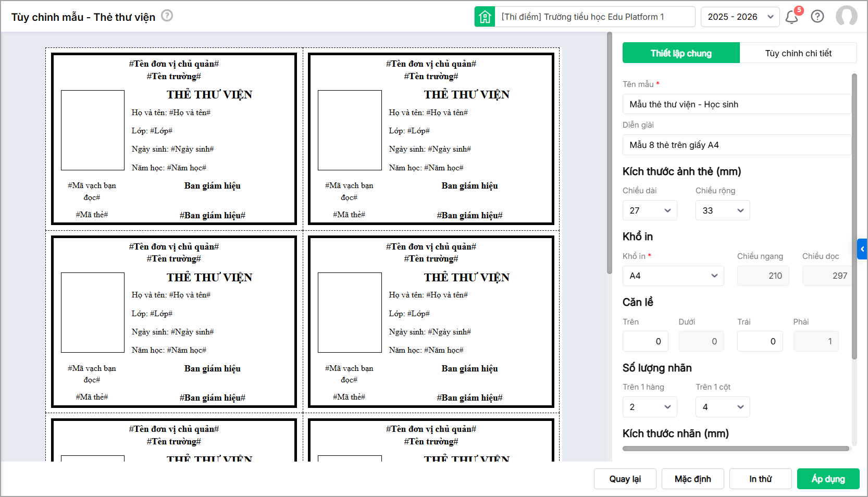Click the top-right library card preview

(431, 139)
